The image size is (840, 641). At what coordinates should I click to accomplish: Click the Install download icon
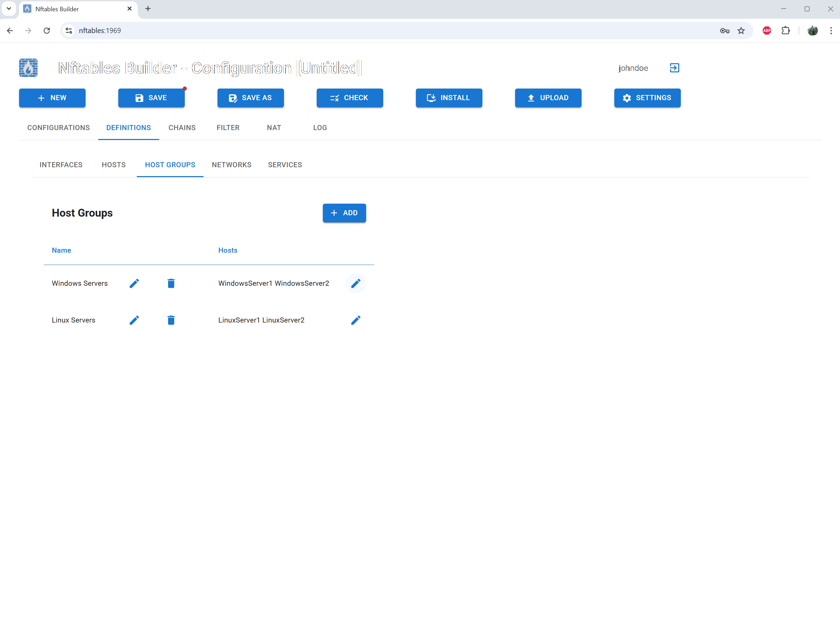tap(431, 98)
